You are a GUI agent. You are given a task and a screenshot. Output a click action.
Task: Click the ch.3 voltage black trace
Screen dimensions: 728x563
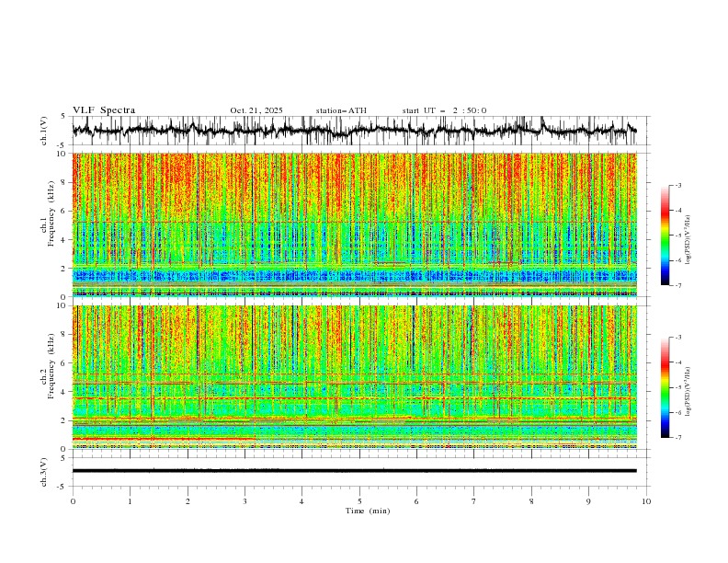pos(354,471)
